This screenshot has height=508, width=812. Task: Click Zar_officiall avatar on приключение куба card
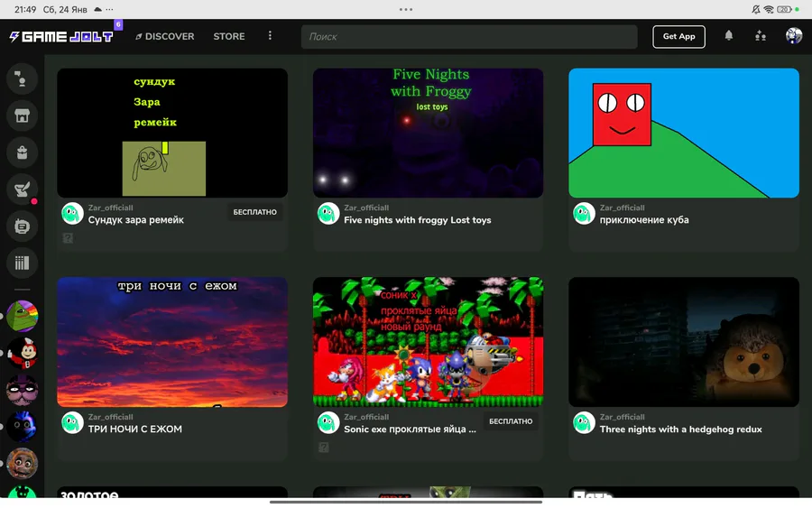coord(584,213)
